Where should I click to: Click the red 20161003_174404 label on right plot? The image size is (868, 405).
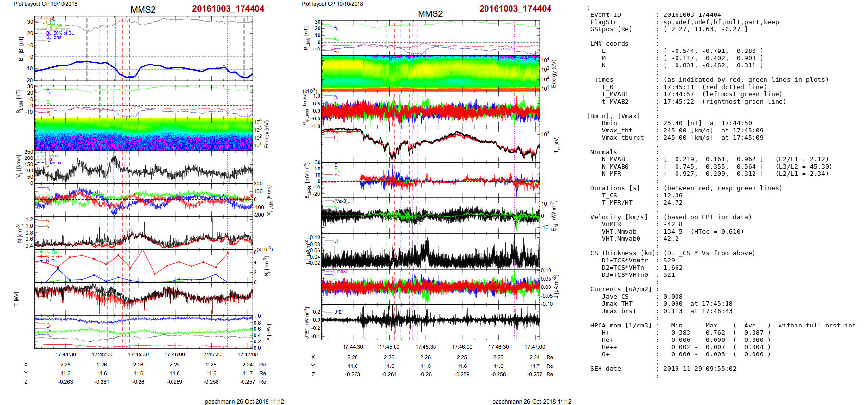tap(515, 9)
